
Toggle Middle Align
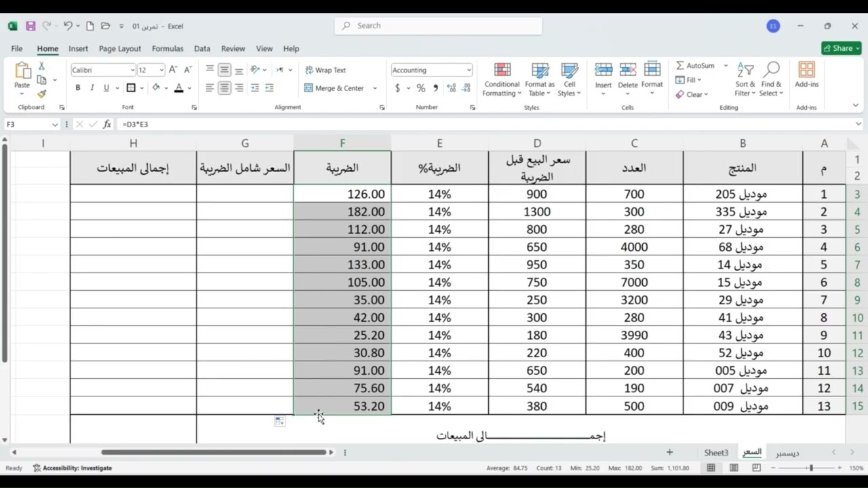pyautogui.click(x=224, y=70)
